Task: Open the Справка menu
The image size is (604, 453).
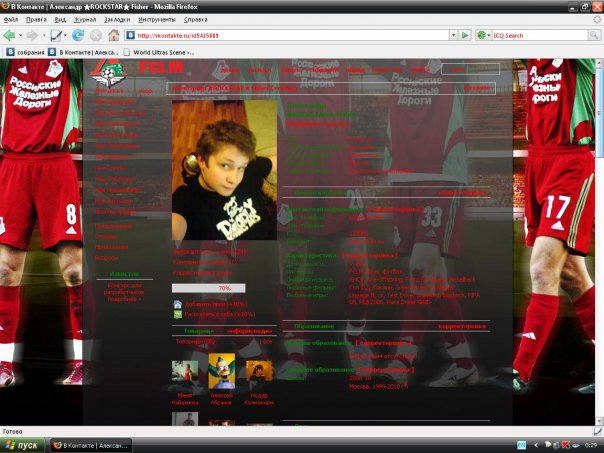Action: [195, 19]
